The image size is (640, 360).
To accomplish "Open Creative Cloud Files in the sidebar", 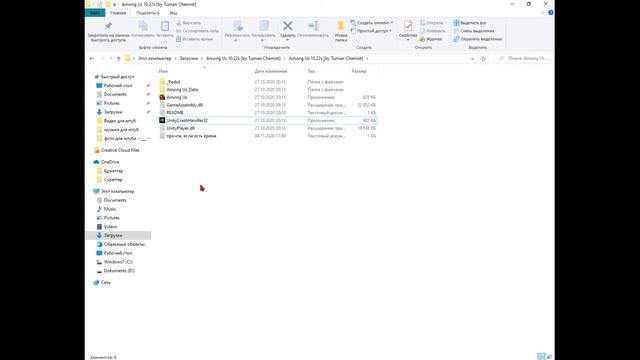I will [x=120, y=150].
